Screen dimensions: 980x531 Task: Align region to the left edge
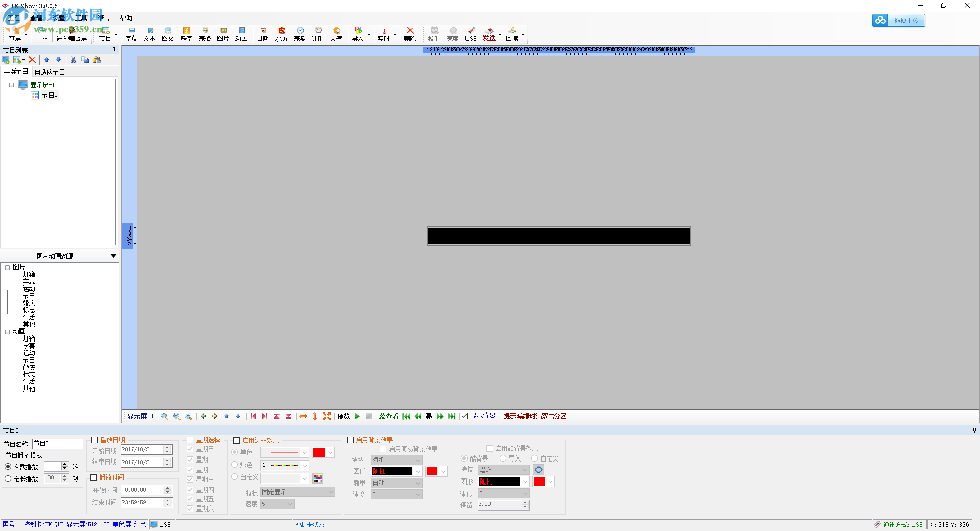click(253, 416)
